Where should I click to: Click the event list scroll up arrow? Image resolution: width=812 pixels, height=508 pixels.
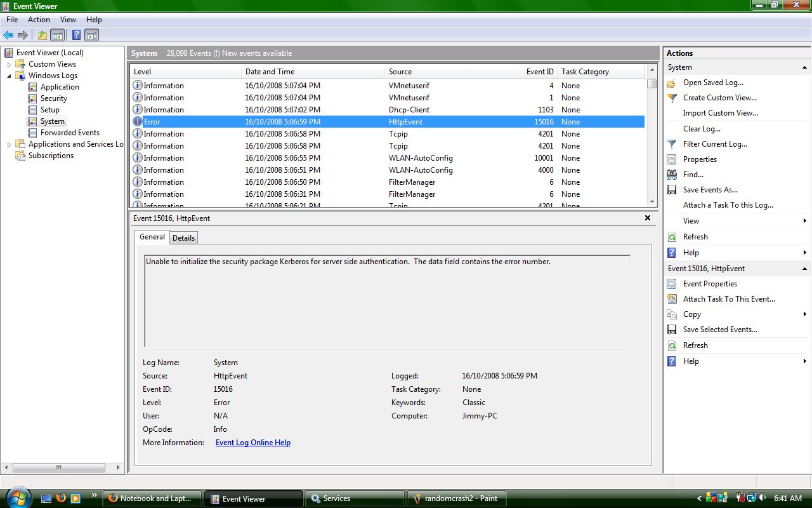click(652, 70)
